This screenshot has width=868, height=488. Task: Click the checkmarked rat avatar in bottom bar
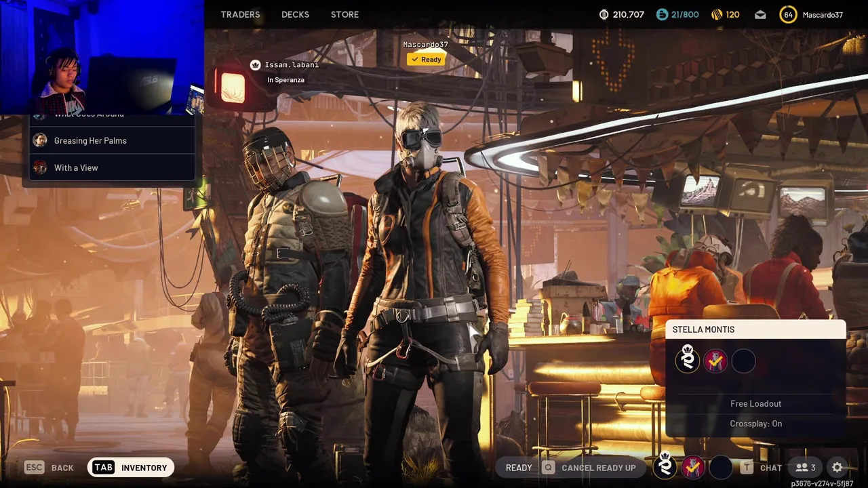point(693,467)
